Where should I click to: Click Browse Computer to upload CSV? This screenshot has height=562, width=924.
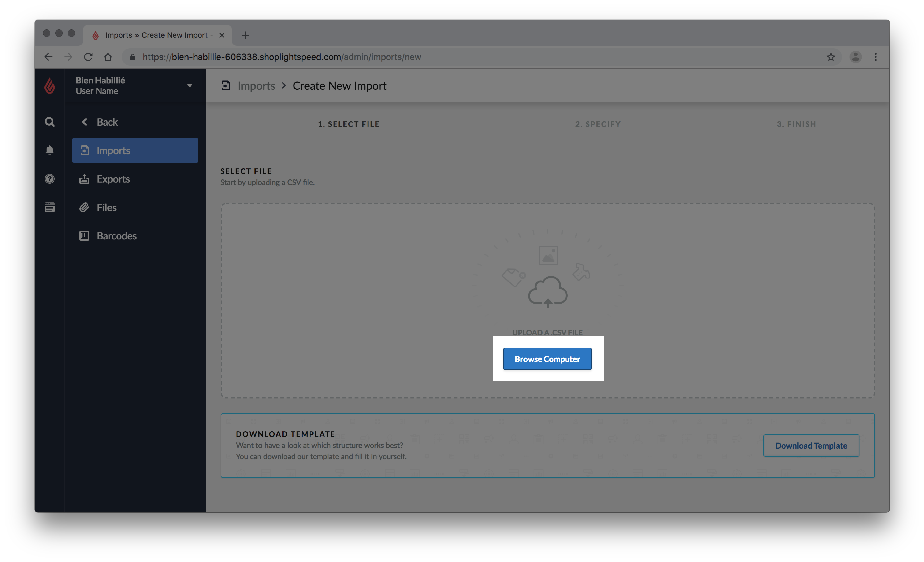[547, 358]
